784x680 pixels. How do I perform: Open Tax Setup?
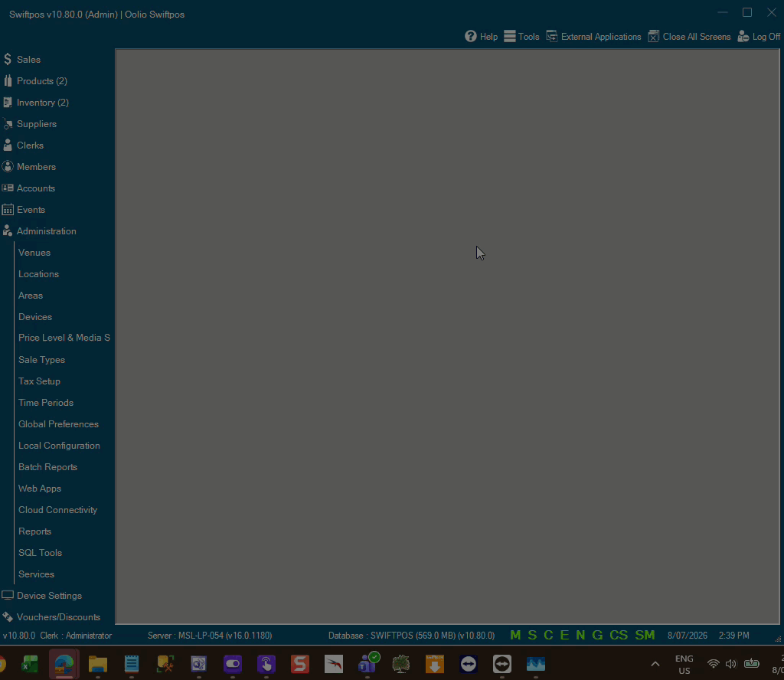pyautogui.click(x=39, y=381)
